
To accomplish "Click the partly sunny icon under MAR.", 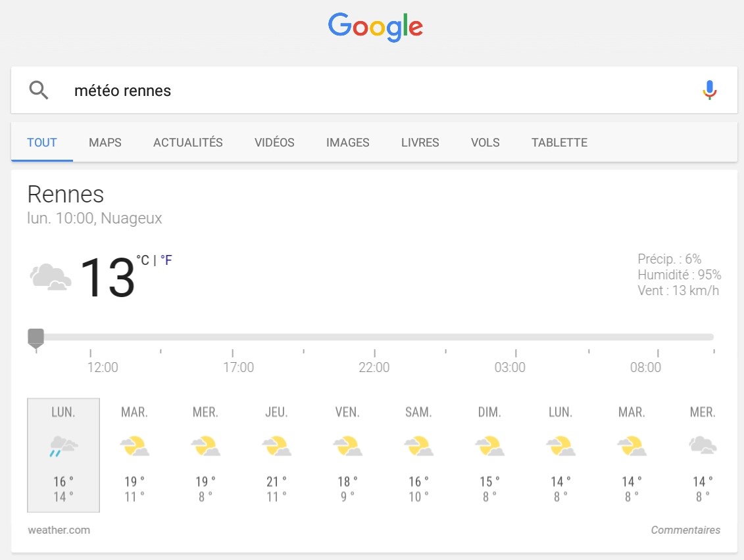I will coord(134,445).
